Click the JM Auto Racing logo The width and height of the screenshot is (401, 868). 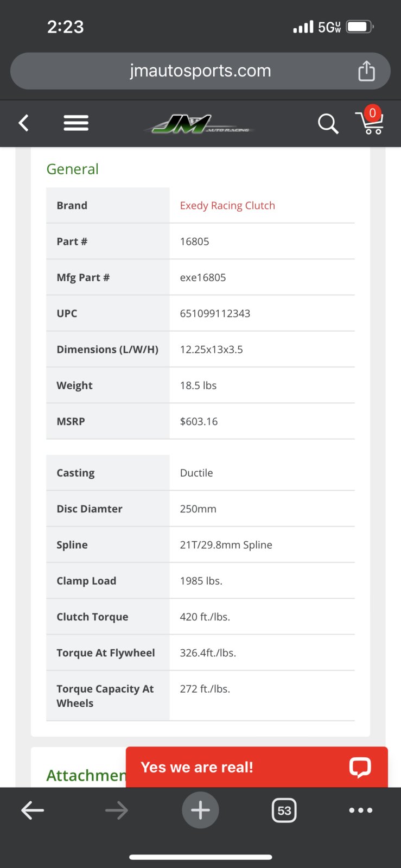(200, 124)
